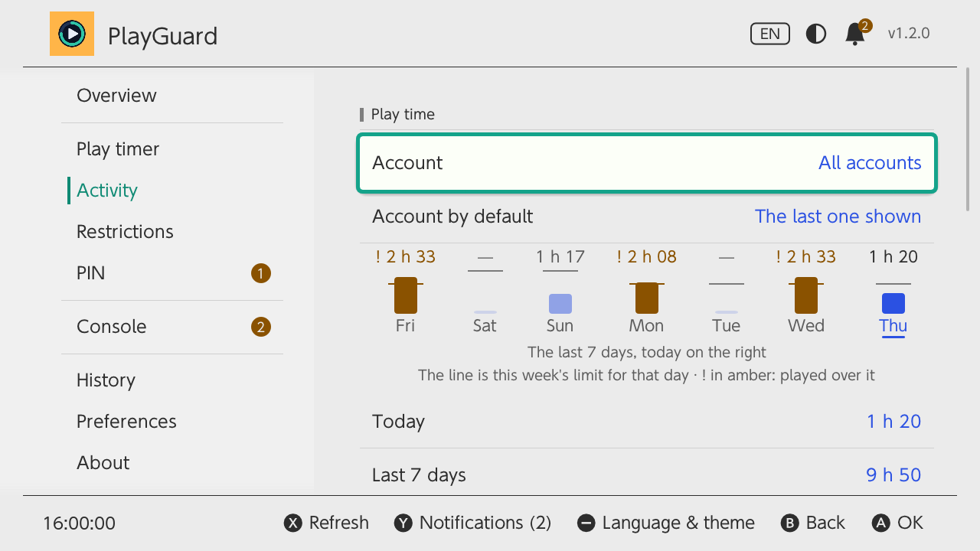Select the Fri bar in chart

406,295
